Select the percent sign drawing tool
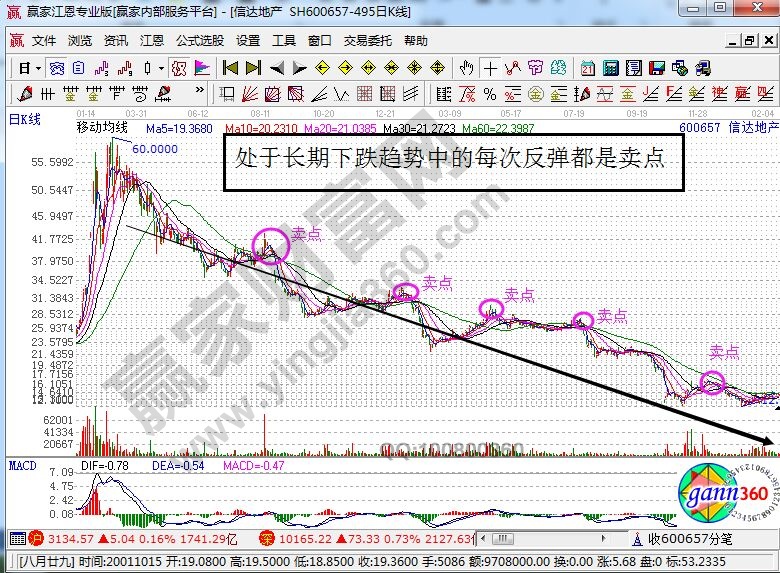 490,95
